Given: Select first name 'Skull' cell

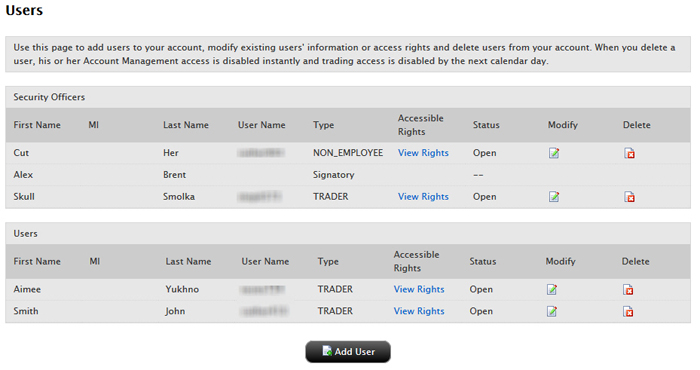Looking at the screenshot, I should point(24,196).
